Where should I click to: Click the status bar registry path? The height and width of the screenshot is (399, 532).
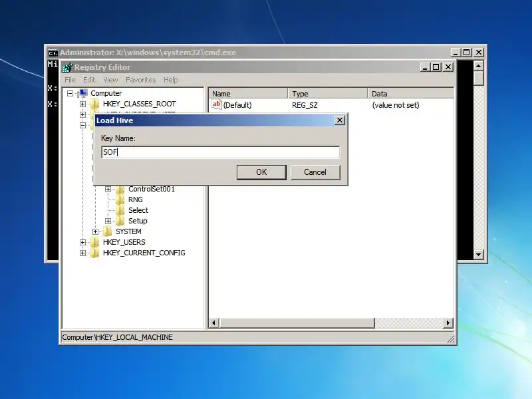[x=118, y=337]
